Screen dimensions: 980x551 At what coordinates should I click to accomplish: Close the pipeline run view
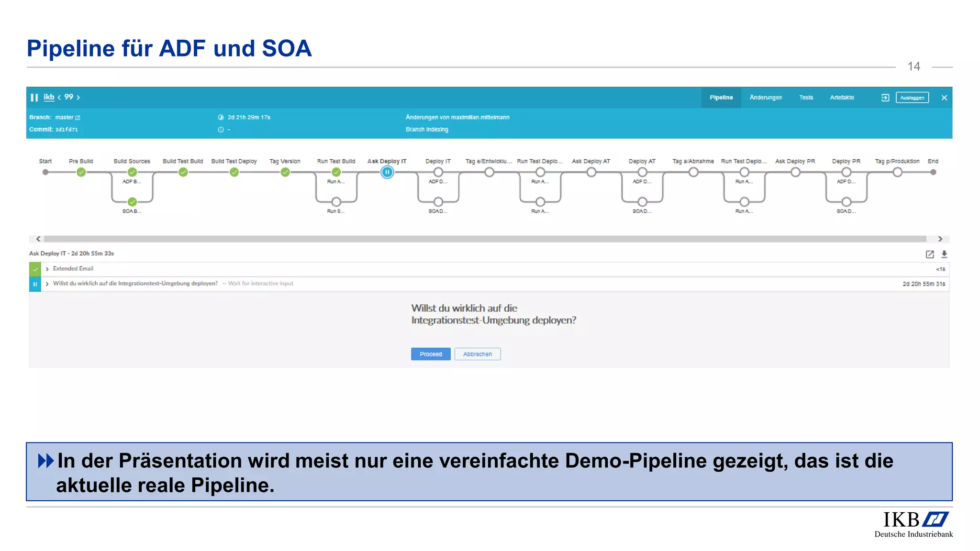(944, 98)
